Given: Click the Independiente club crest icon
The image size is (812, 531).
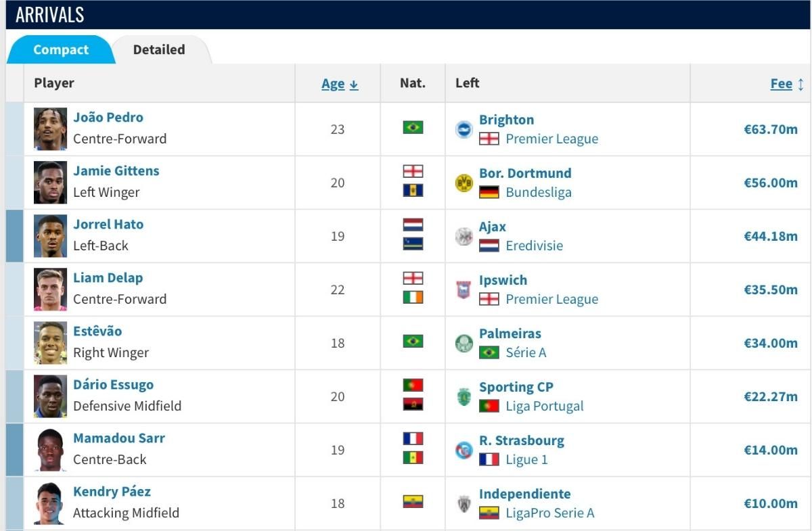Looking at the screenshot, I should pyautogui.click(x=464, y=503).
